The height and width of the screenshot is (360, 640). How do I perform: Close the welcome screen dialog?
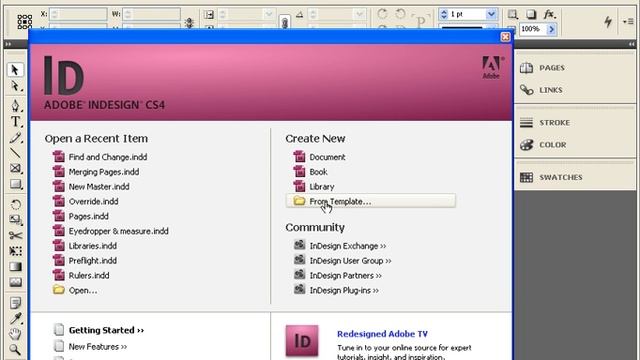[505, 37]
